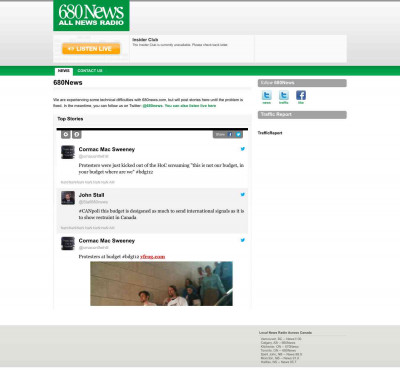
Task: Select the News tab
Action: pos(64,71)
